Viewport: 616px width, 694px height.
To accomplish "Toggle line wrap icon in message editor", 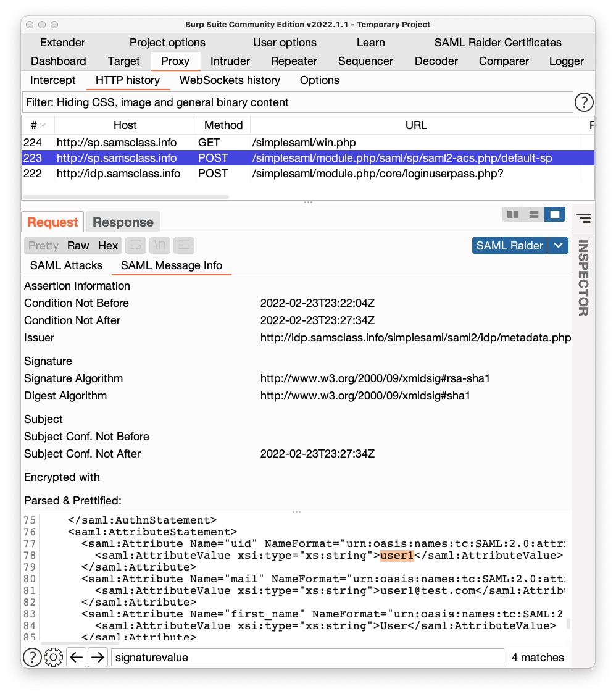I will [136, 245].
